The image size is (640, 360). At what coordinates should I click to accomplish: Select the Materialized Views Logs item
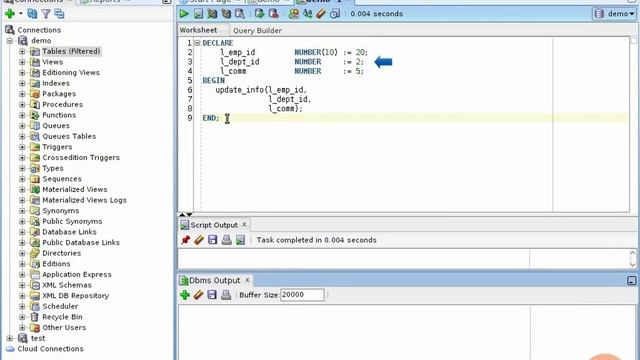point(84,200)
